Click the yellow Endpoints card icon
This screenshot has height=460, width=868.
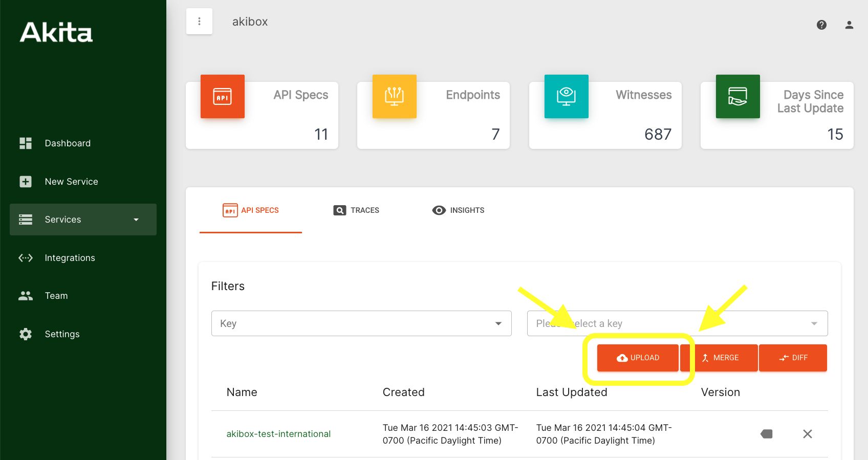point(395,96)
